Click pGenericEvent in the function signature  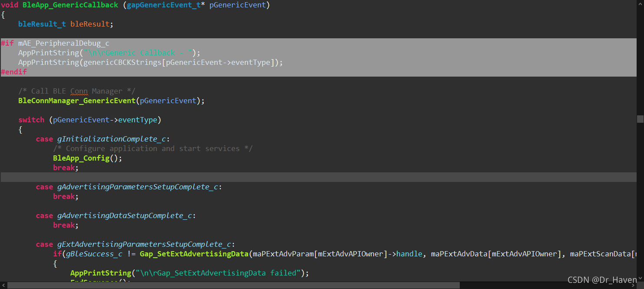pos(237,5)
